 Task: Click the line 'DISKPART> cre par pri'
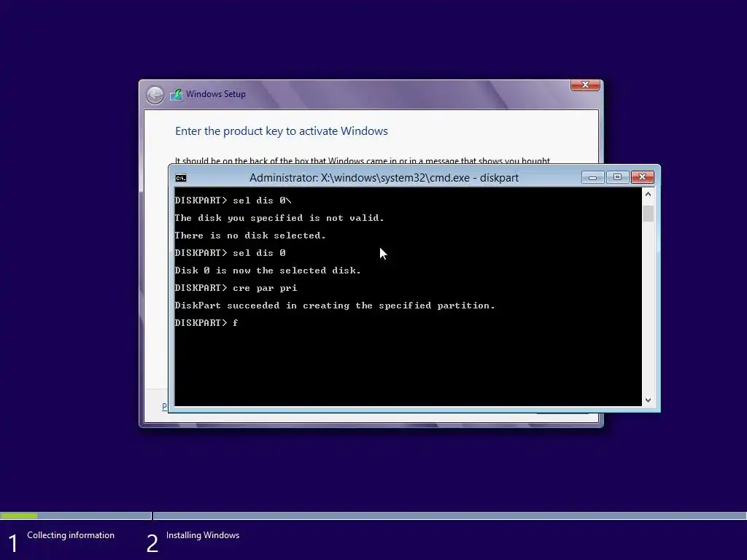click(236, 288)
